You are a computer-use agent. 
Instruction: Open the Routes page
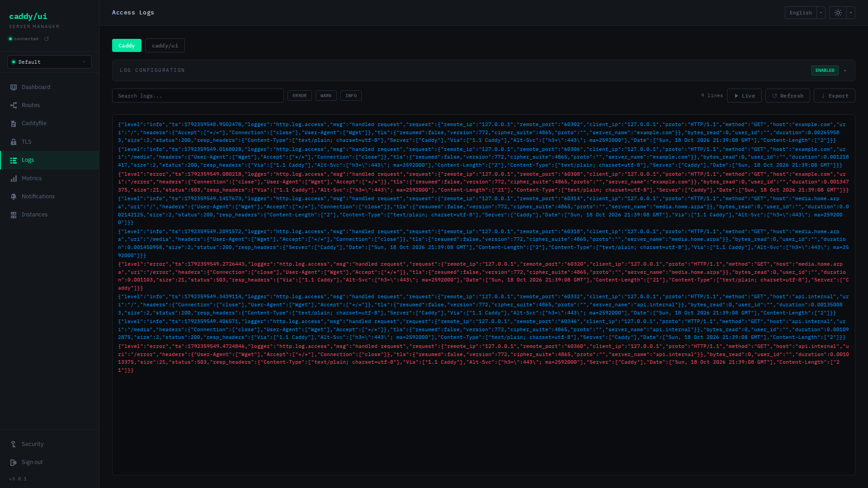click(x=49, y=105)
